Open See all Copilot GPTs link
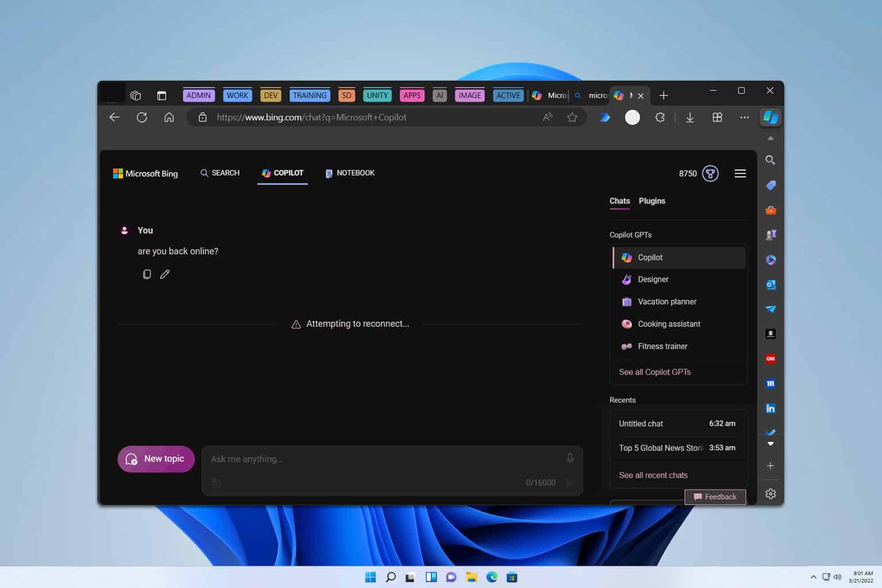Viewport: 882px width, 588px height. (x=655, y=372)
